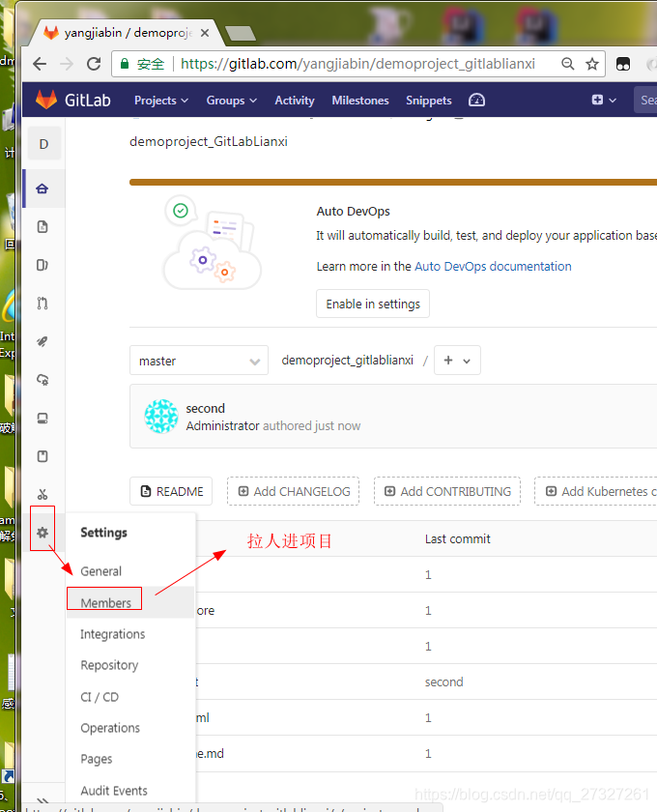
Task: Click the Settings flyout header
Action: [x=103, y=533]
